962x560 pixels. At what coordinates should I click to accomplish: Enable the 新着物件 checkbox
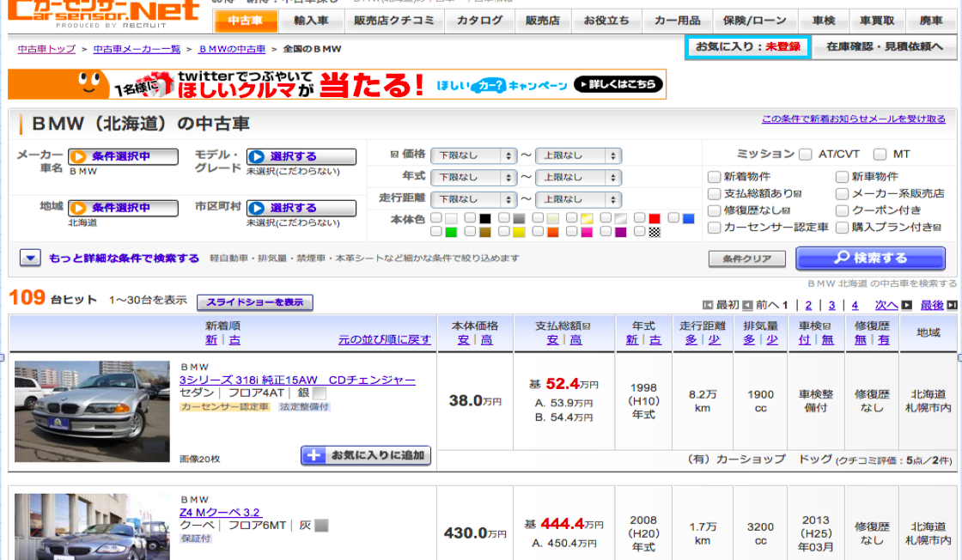[714, 177]
